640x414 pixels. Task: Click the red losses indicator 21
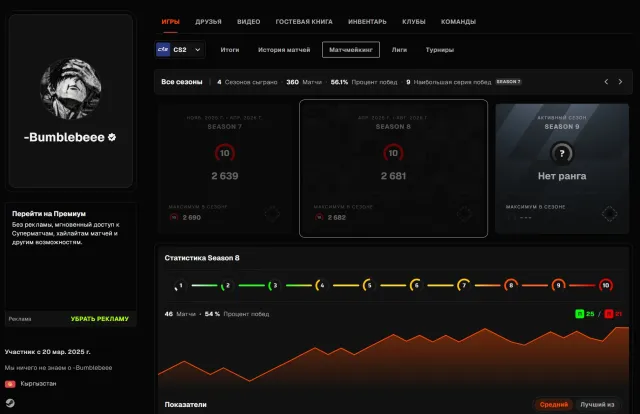point(613,314)
